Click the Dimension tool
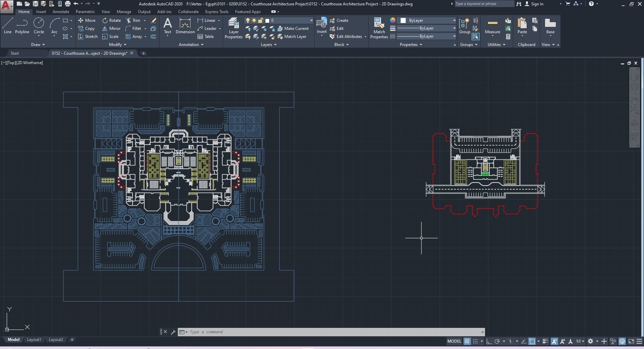Viewport: 644px width, 349px height. (185, 26)
